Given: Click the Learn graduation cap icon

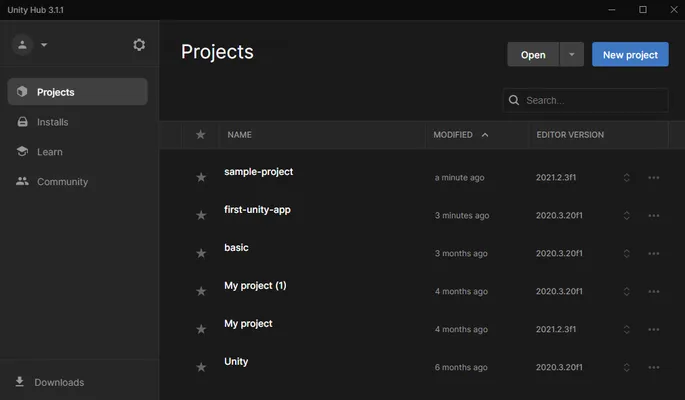Looking at the screenshot, I should pyautogui.click(x=22, y=151).
